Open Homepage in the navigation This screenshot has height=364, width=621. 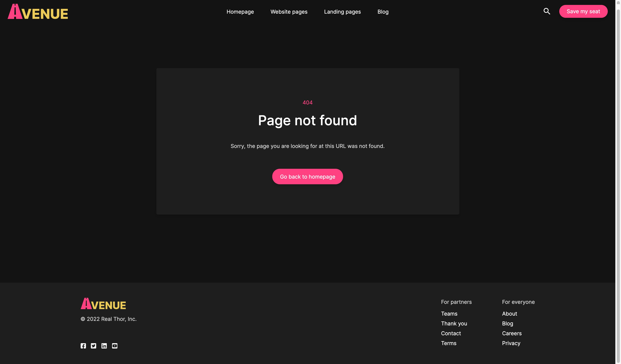(240, 12)
